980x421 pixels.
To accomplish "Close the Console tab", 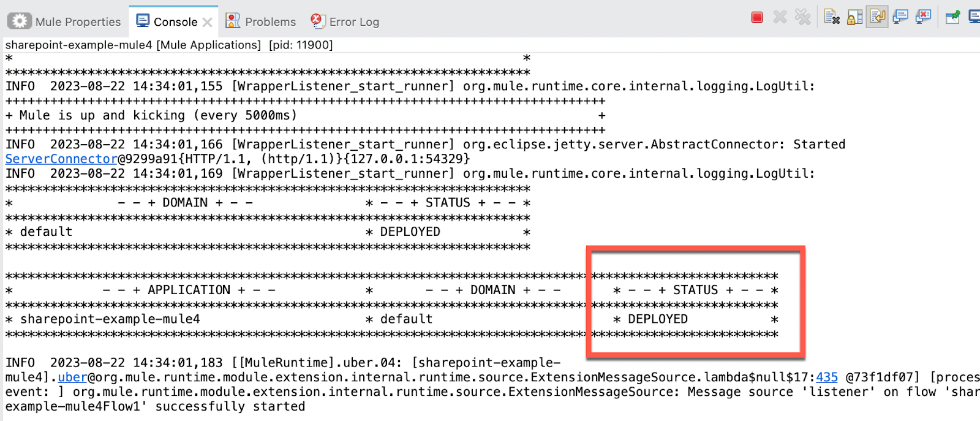I will tap(208, 22).
